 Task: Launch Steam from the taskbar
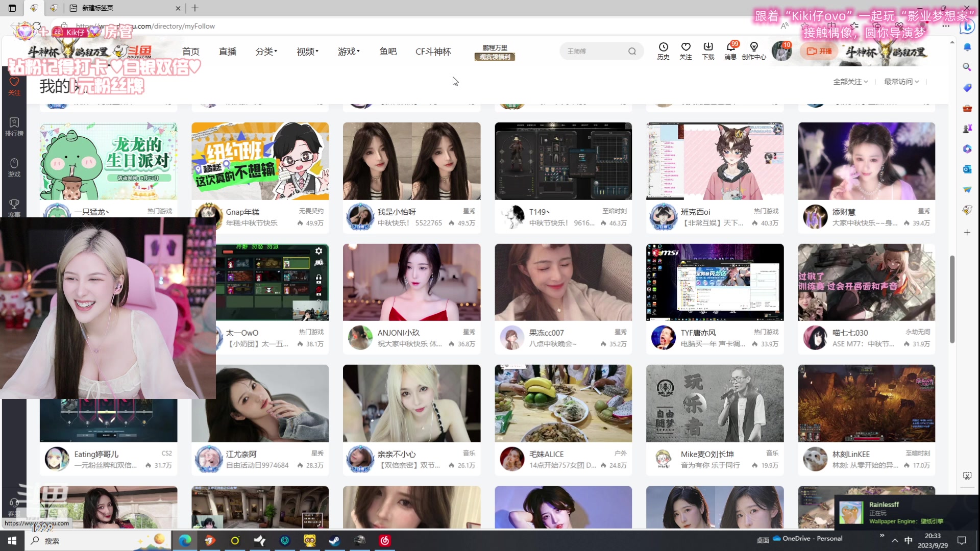(335, 540)
